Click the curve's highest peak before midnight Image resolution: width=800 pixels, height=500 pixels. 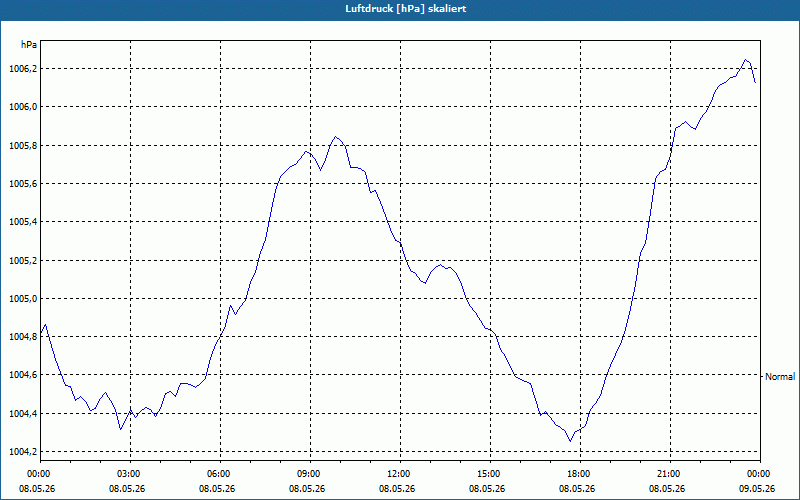click(x=745, y=60)
